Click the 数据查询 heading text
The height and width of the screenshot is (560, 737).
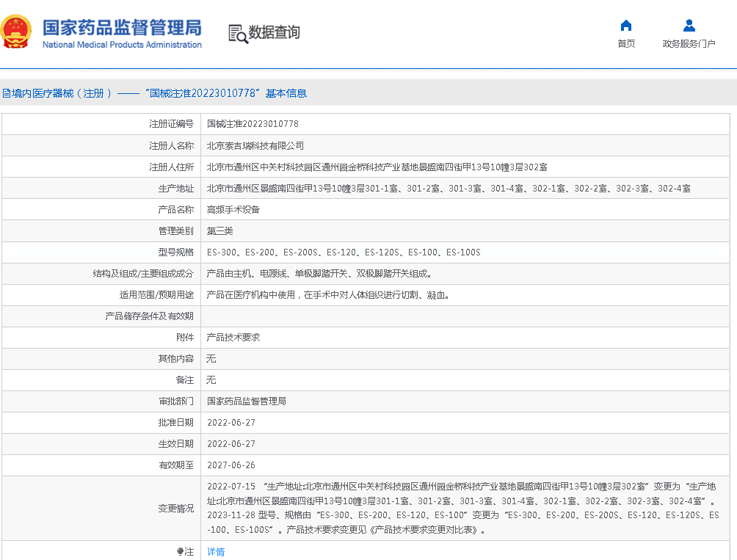[274, 33]
